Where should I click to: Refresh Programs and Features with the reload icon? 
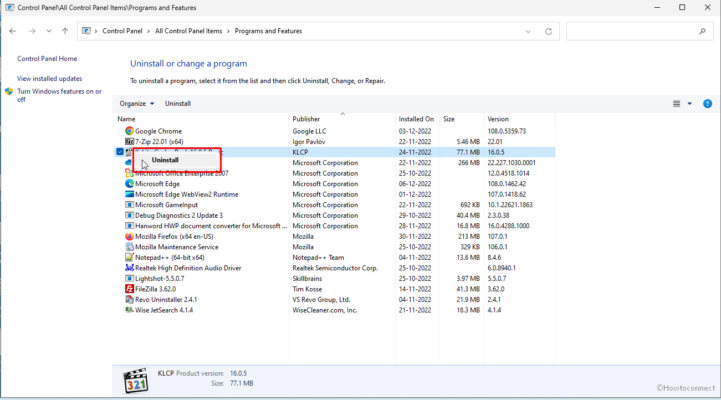pyautogui.click(x=548, y=32)
